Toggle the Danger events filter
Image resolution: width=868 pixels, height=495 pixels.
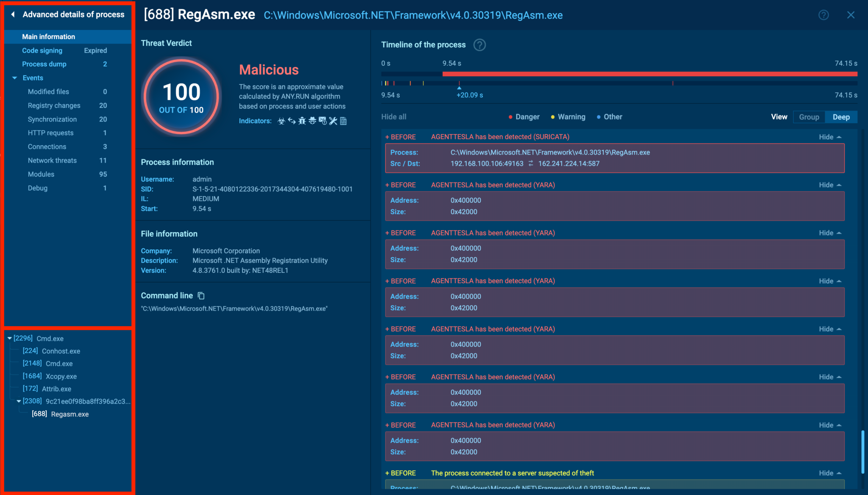(x=524, y=117)
